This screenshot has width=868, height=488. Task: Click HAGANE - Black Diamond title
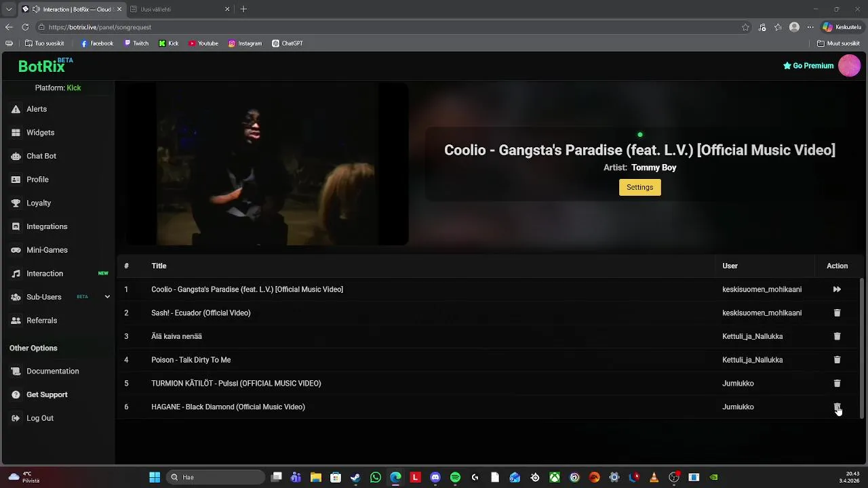click(x=228, y=407)
